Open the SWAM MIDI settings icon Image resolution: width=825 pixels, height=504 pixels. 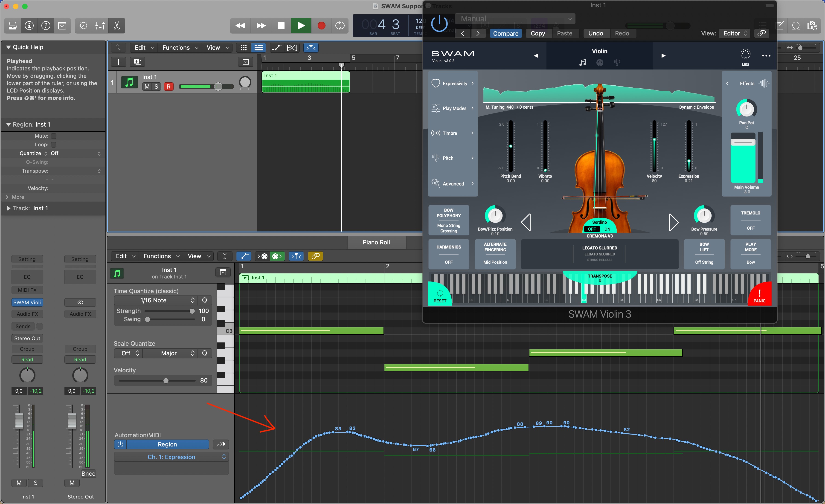pos(745,55)
